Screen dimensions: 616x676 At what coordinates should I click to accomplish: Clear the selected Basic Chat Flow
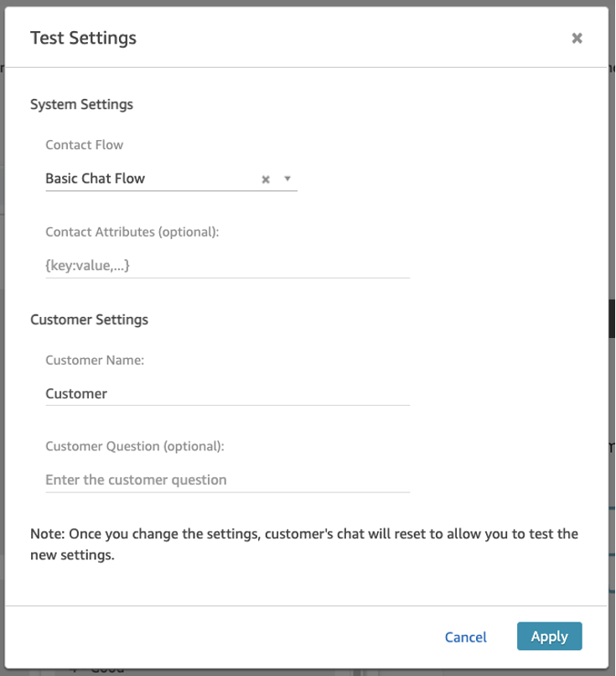266,179
